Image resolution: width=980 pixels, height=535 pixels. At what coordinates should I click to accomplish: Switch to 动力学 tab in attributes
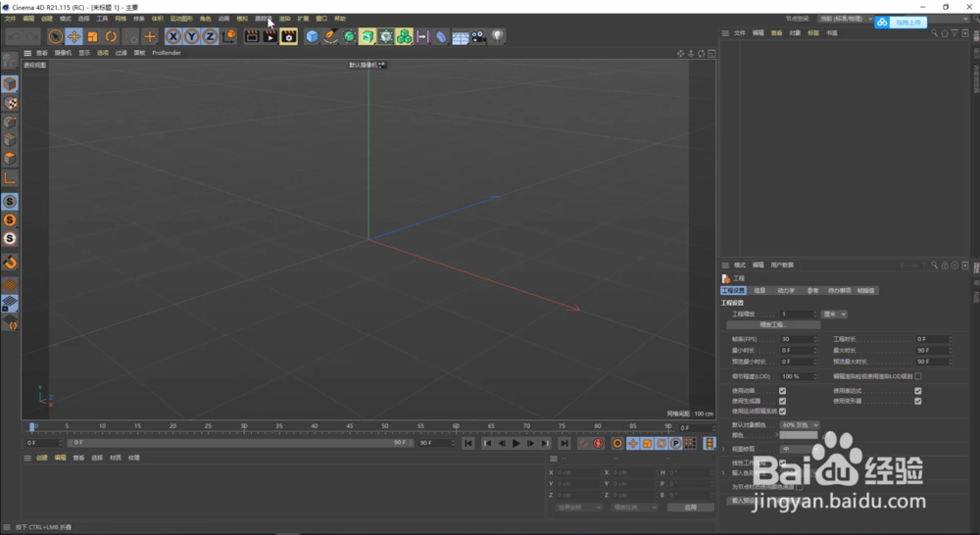coord(786,291)
